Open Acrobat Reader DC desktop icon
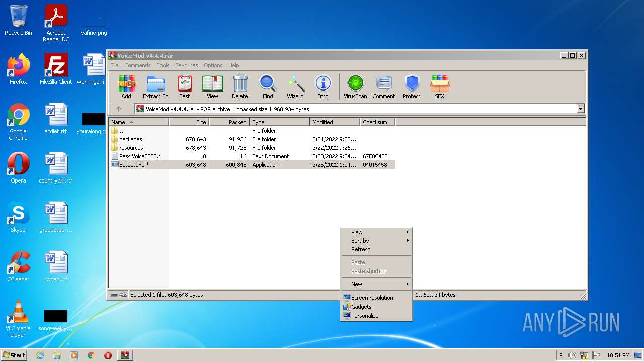Image resolution: width=644 pixels, height=362 pixels. (x=56, y=23)
